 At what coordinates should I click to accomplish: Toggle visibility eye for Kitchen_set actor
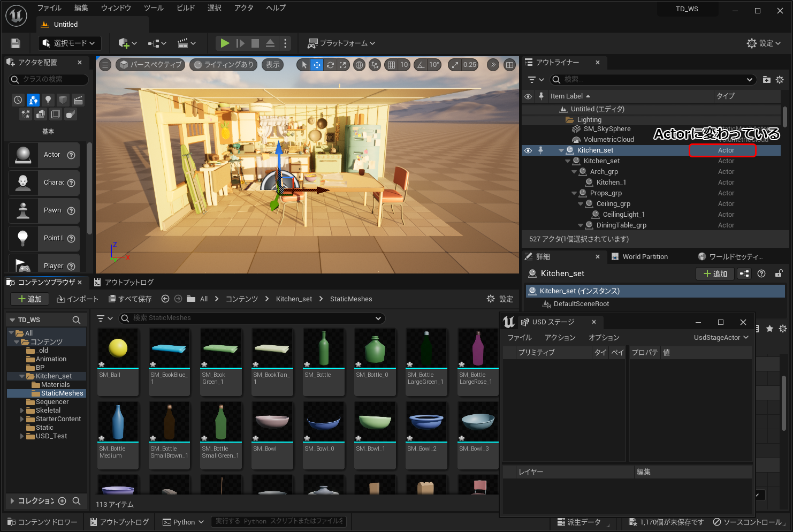(x=528, y=150)
